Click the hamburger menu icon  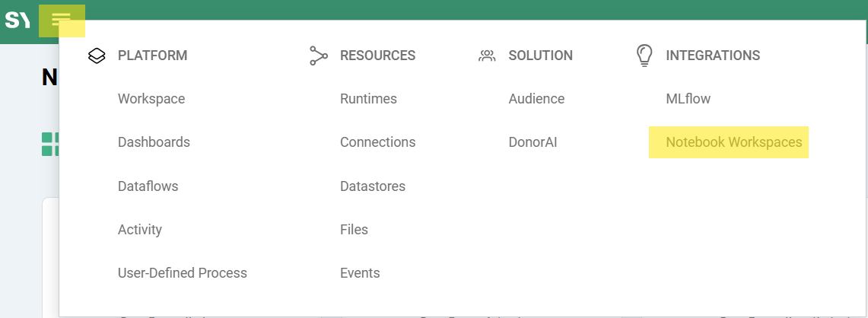click(x=62, y=21)
